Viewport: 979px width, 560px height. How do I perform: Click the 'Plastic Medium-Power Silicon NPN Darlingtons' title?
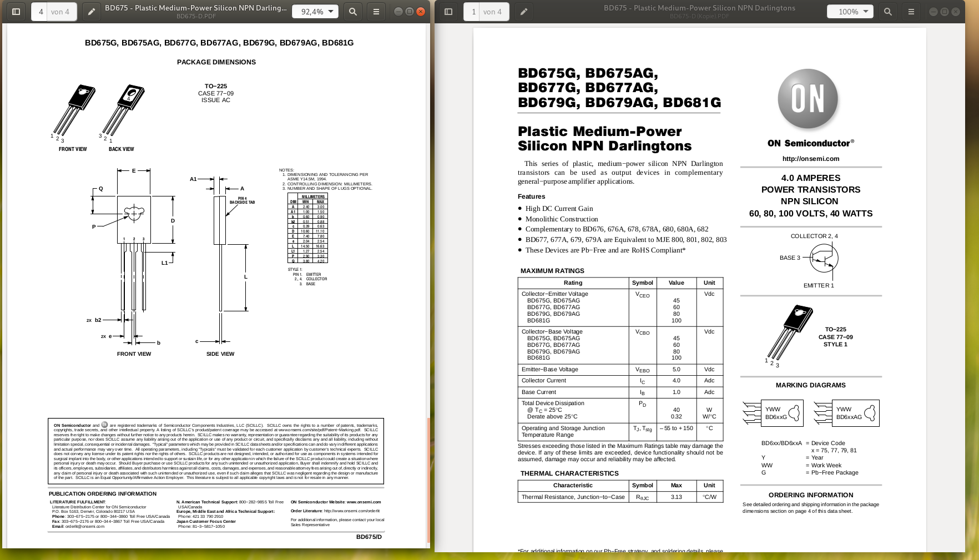(x=604, y=139)
